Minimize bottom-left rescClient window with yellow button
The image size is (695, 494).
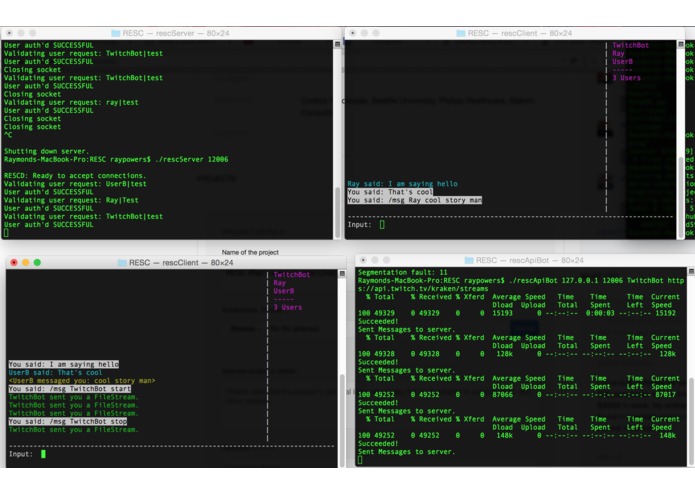click(26, 263)
